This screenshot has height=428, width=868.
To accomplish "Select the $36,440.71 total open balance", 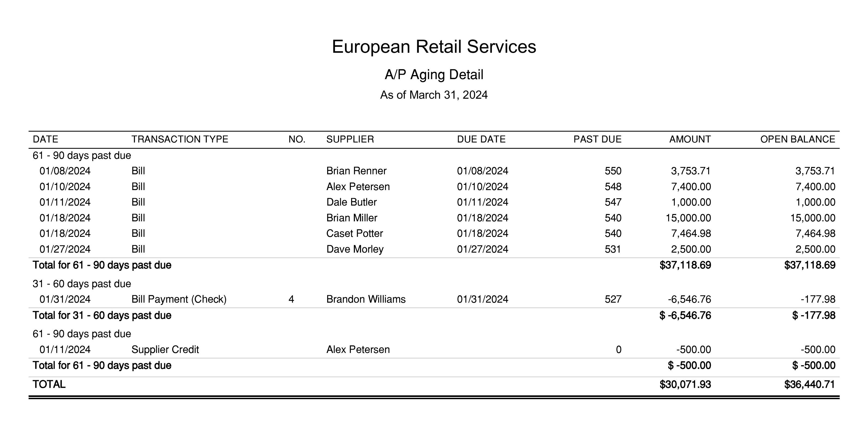I will click(x=809, y=384).
